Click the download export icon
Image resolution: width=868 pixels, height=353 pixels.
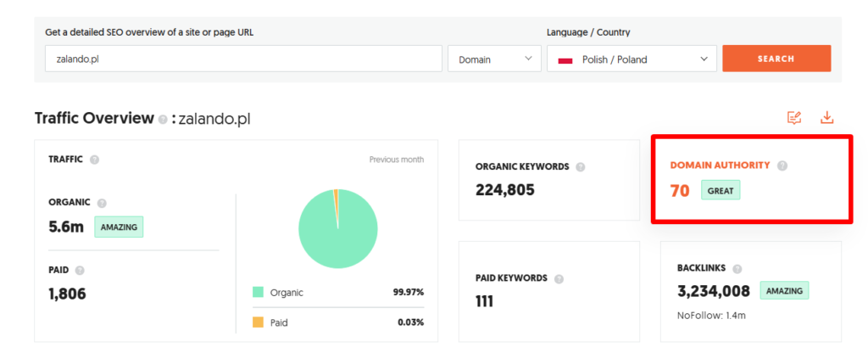827,117
